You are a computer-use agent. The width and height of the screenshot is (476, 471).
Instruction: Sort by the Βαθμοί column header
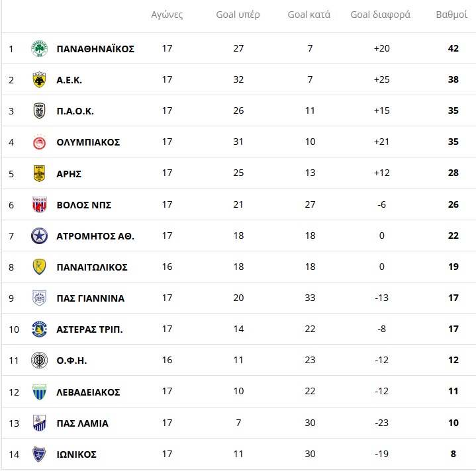[x=453, y=15]
